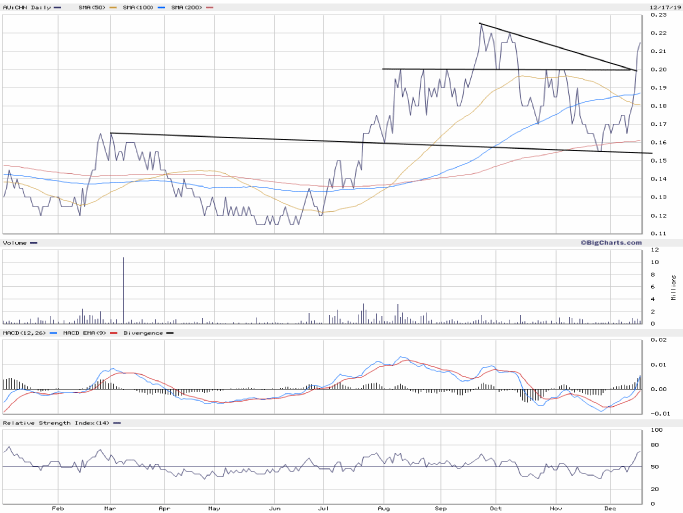Click the BigCharts.com watermark

coord(609,242)
